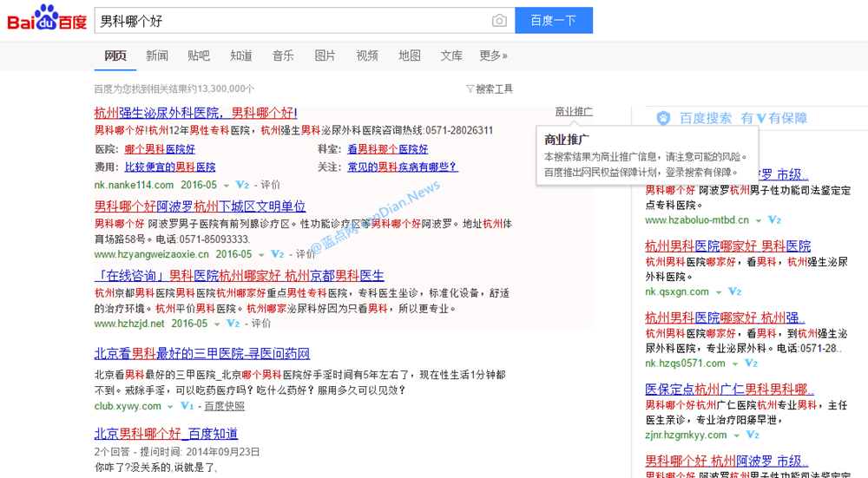Expand dropdown arrow for nk.qsxgn.com
Viewport: 868px width, 478px height.
(719, 292)
